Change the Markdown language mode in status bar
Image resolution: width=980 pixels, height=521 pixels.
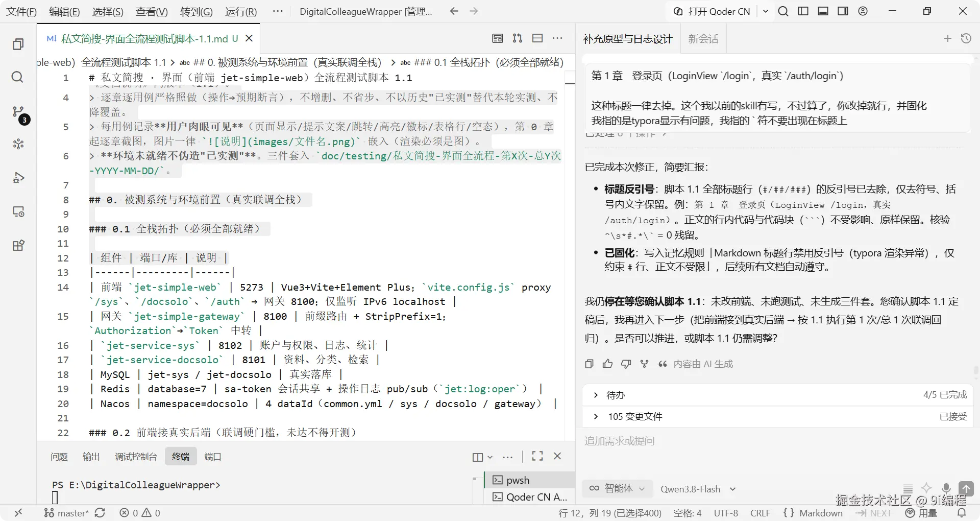[x=821, y=513]
